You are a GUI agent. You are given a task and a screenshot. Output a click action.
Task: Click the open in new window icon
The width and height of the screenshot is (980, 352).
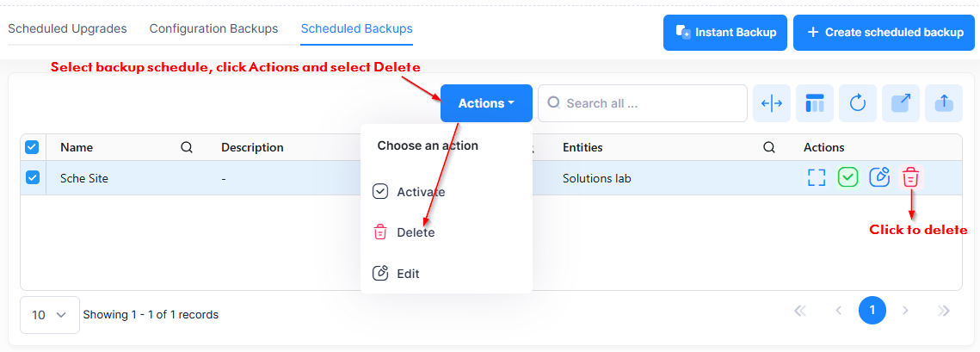click(901, 103)
